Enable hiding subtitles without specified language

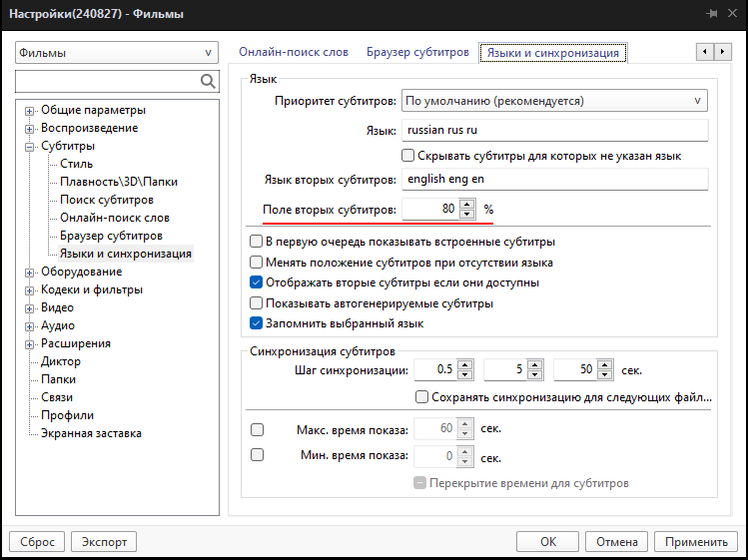click(x=407, y=156)
